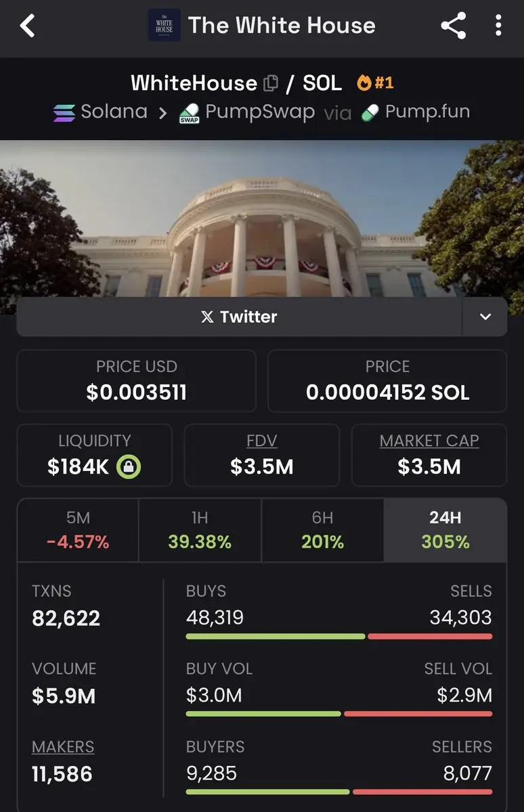
Task: Tap the underlined Market Cap label
Action: click(429, 441)
